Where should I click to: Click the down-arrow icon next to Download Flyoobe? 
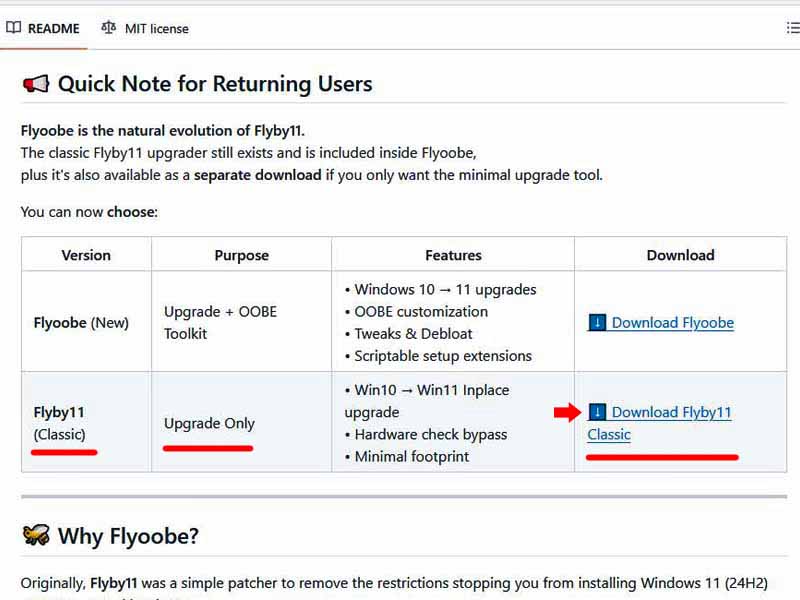[597, 322]
